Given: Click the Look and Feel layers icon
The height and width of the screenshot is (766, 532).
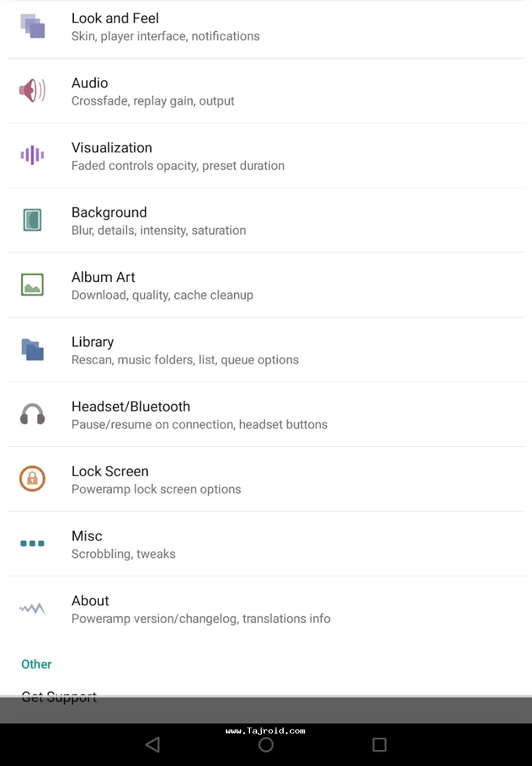Looking at the screenshot, I should coord(33,27).
